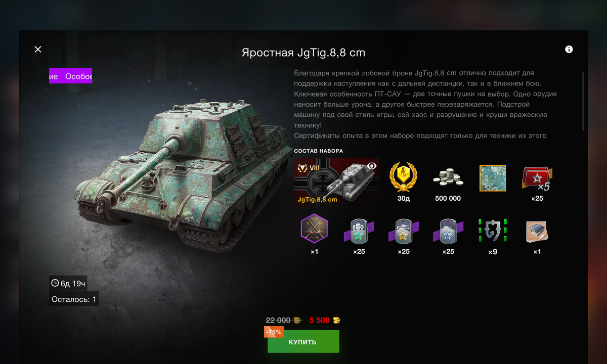607x364 pixels.
Task: Click the 5 500 gold discounted price
Action: point(325,321)
